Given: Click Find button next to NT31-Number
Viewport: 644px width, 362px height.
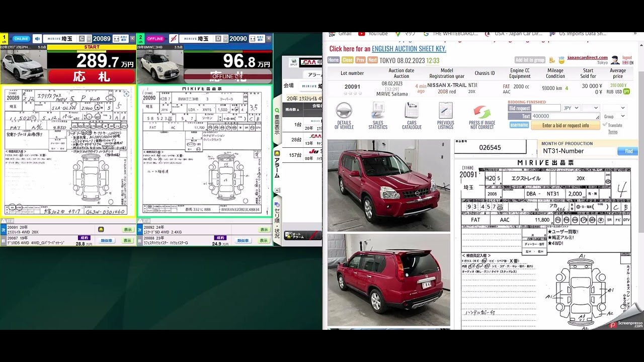Looking at the screenshot, I should [628, 151].
